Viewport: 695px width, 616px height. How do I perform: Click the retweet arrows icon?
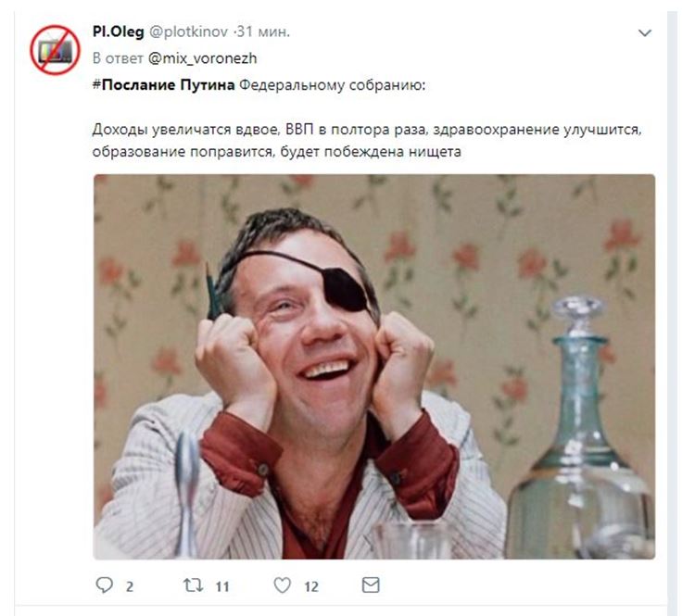(x=194, y=585)
